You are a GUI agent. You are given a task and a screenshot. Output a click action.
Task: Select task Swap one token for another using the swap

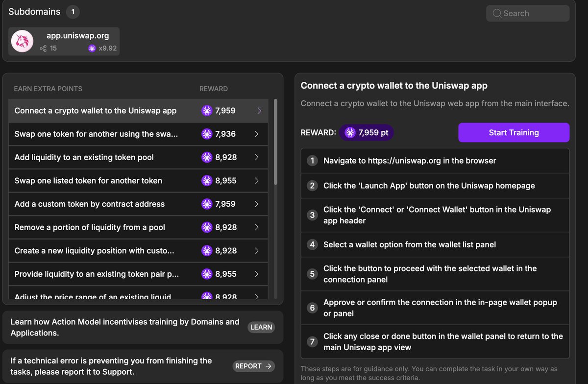(x=138, y=134)
